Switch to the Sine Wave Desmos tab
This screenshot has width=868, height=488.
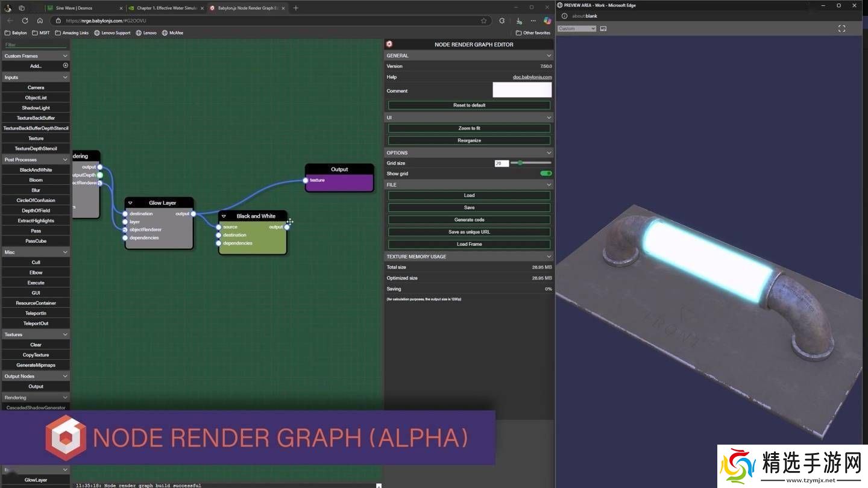84,8
